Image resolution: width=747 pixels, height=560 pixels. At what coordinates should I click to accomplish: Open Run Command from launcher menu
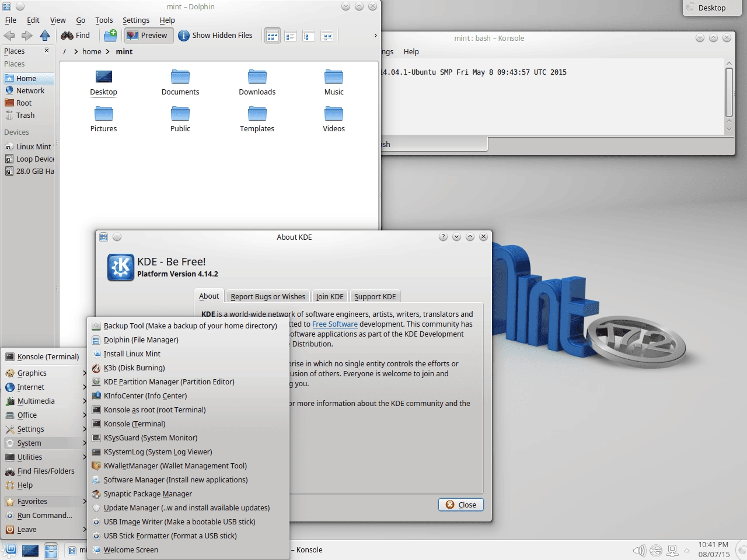[x=45, y=515]
